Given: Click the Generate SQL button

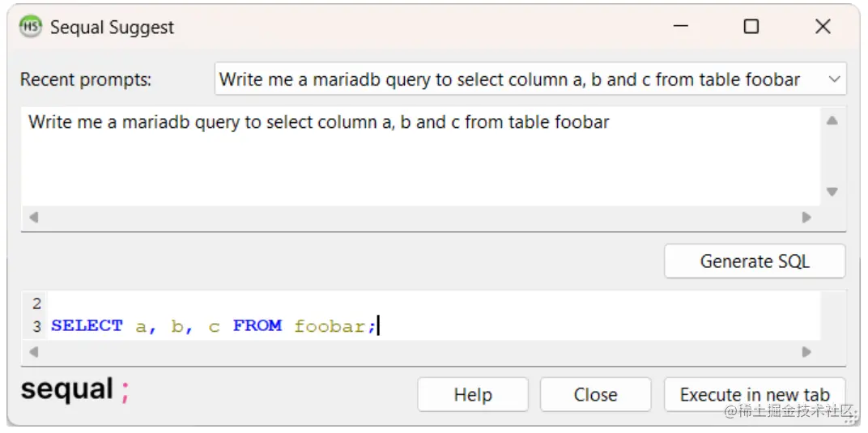Looking at the screenshot, I should point(755,261).
